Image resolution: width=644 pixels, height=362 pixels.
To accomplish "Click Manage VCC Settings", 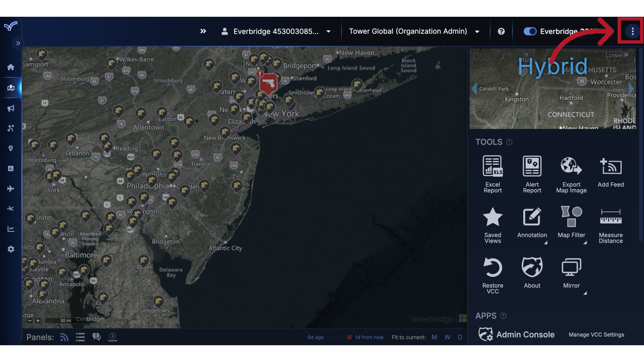I will point(596,335).
